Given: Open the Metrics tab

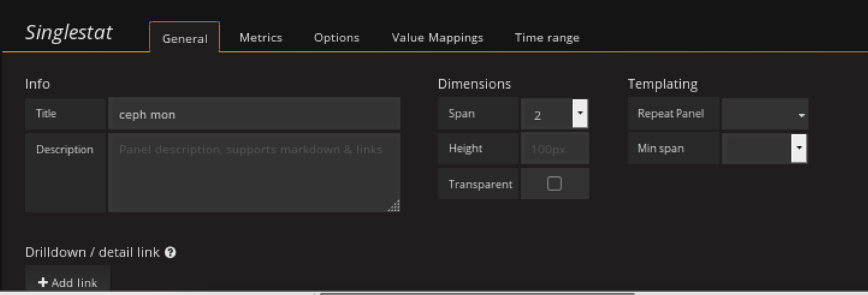Looking at the screenshot, I should [x=261, y=38].
